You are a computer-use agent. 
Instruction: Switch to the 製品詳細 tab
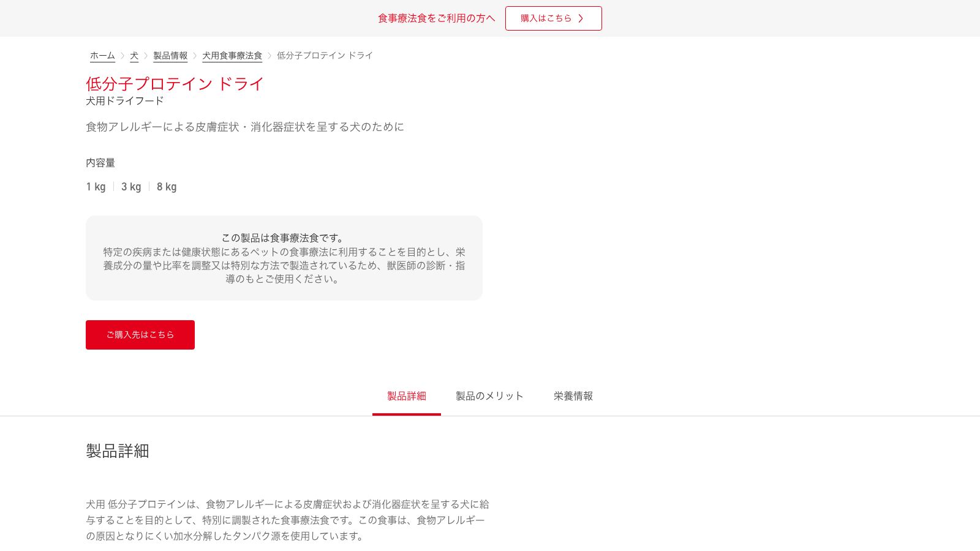coord(407,396)
